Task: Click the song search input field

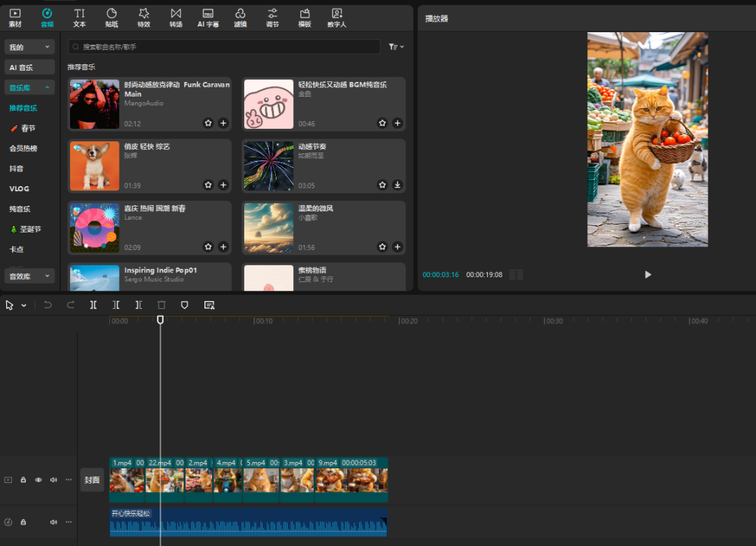Action: coord(224,47)
